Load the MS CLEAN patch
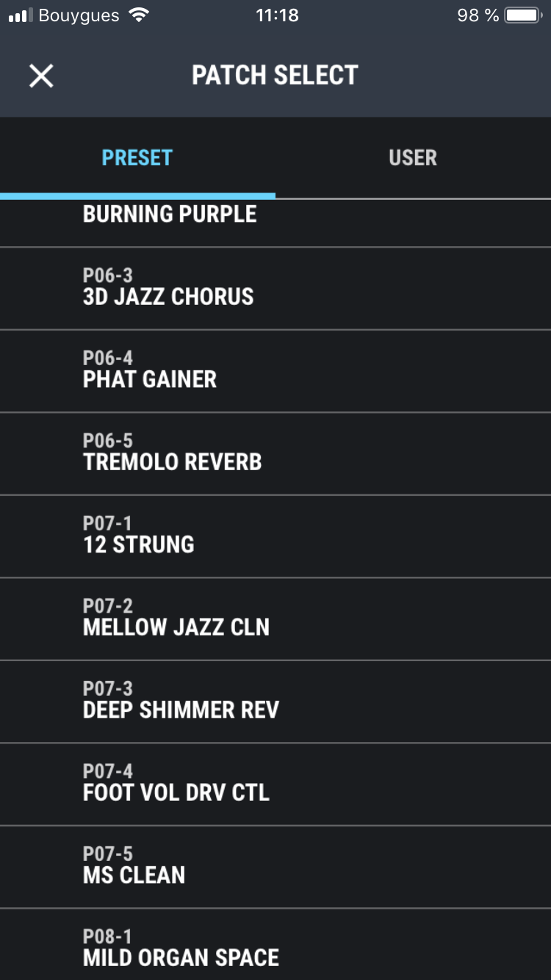The image size is (551, 980). tap(134, 867)
